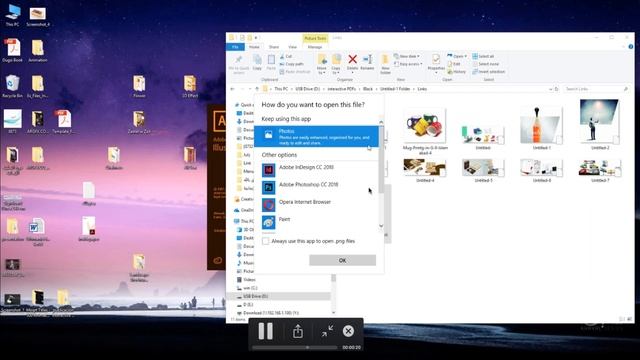Open the New item dropdown
The image size is (640, 360).
[x=407, y=56]
